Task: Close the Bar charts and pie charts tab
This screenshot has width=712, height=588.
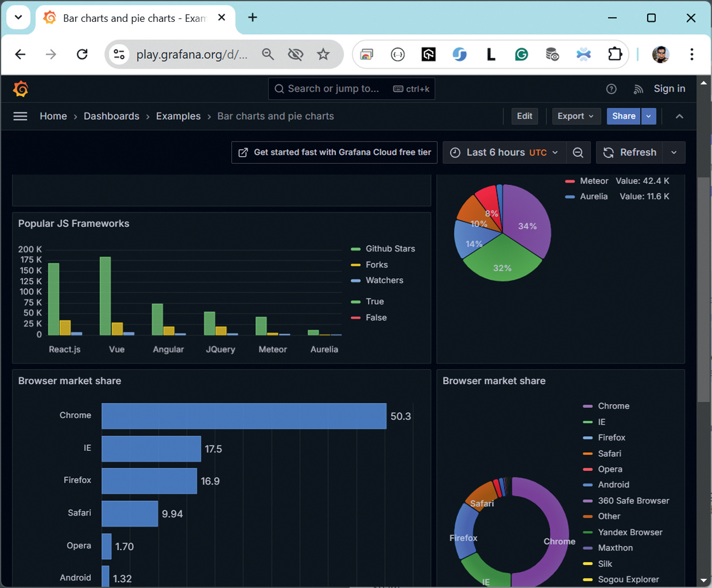Action: click(x=222, y=17)
